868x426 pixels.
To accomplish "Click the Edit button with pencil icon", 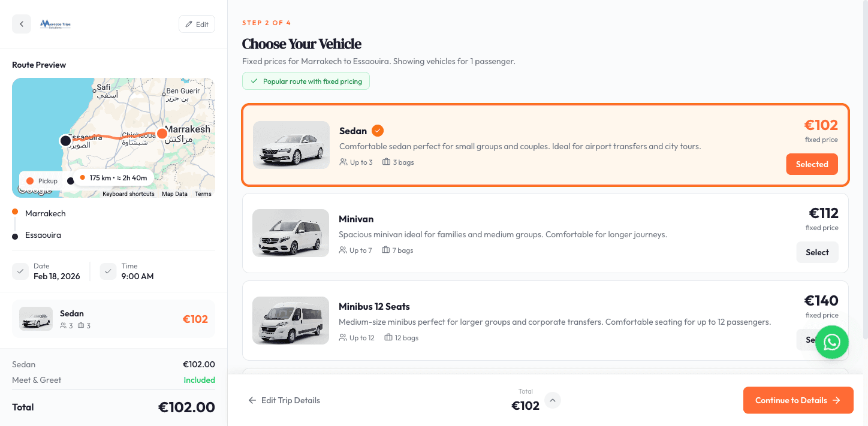I will (x=197, y=24).
